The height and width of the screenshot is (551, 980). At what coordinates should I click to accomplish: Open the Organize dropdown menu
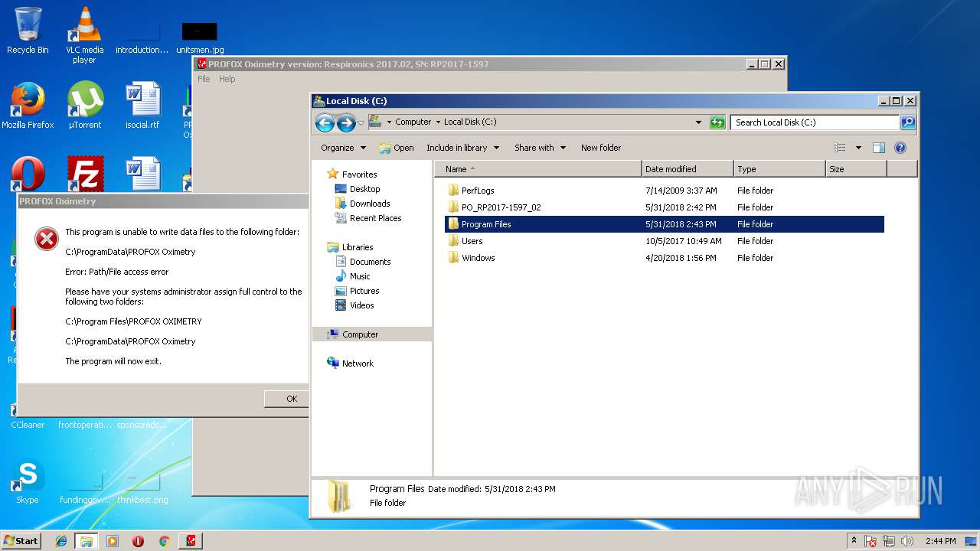(343, 148)
